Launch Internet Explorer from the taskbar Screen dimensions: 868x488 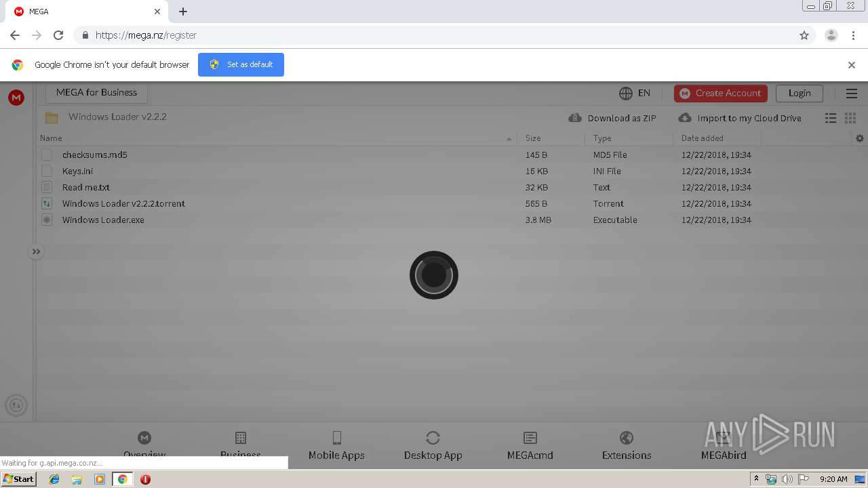pos(54,479)
